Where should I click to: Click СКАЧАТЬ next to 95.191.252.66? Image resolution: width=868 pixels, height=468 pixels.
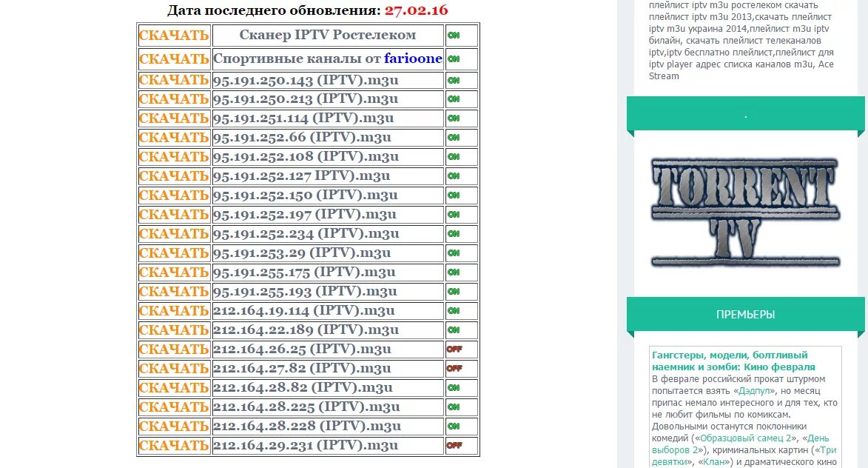point(174,137)
